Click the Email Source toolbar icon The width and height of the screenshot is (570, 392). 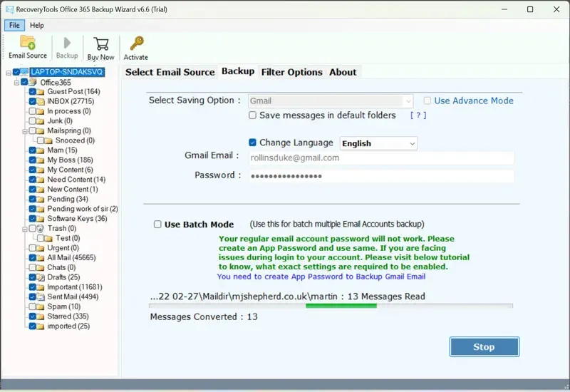point(28,43)
